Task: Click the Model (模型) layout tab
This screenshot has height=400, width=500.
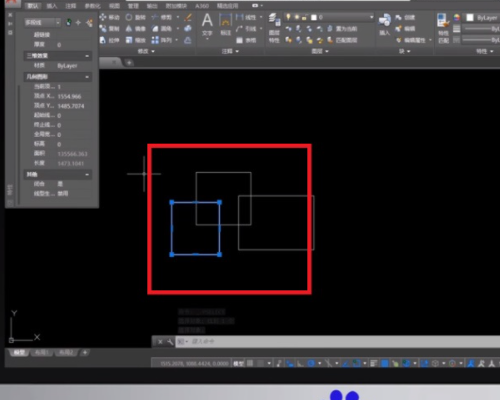Action: point(19,353)
